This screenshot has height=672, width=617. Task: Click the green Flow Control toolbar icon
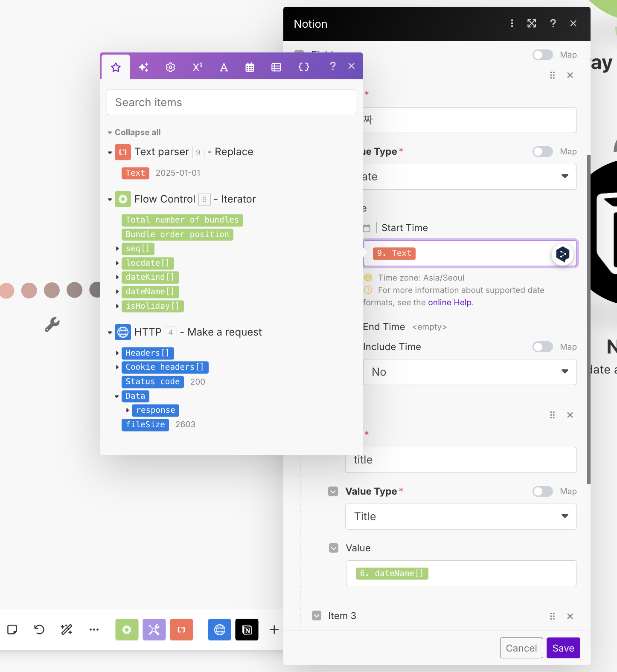[127, 630]
